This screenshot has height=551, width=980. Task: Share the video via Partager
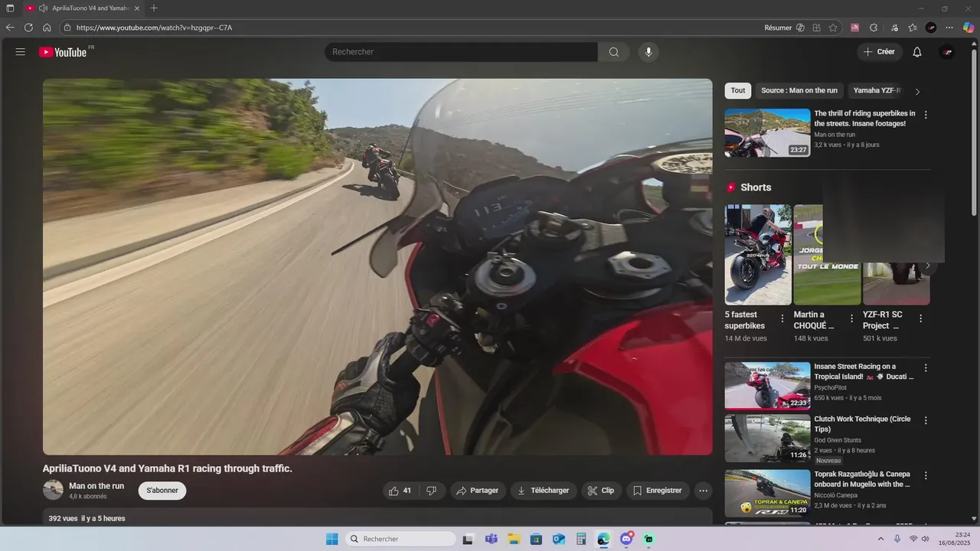pos(478,491)
